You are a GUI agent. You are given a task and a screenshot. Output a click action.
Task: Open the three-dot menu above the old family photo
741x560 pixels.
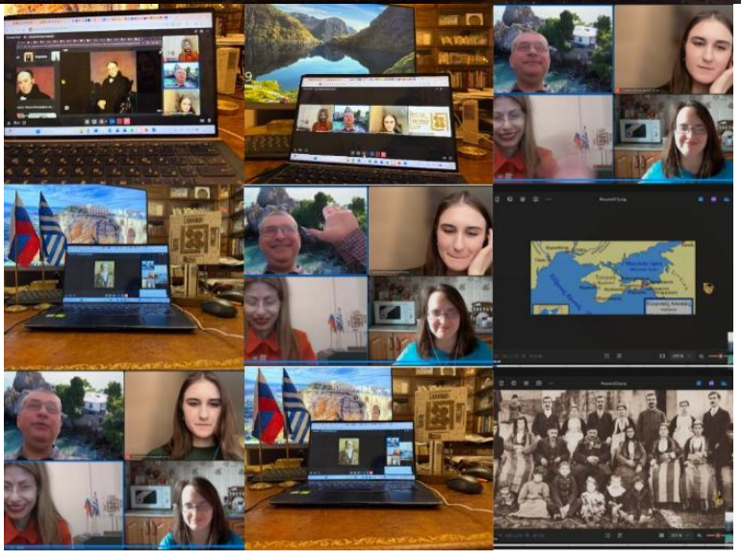tap(551, 383)
